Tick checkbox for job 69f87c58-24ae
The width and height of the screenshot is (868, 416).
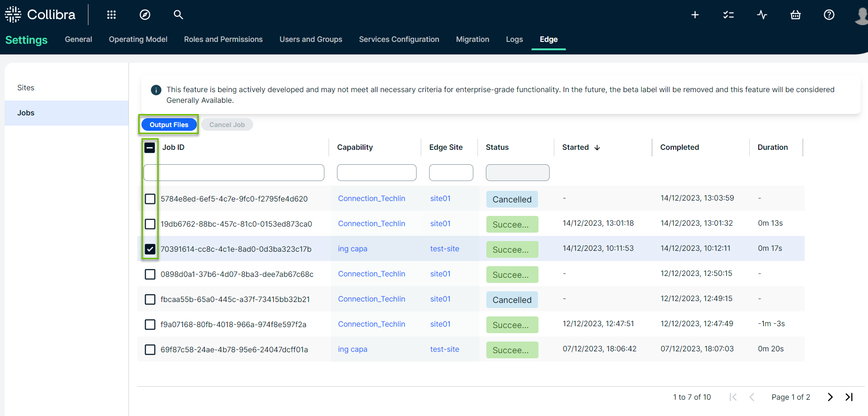point(150,349)
